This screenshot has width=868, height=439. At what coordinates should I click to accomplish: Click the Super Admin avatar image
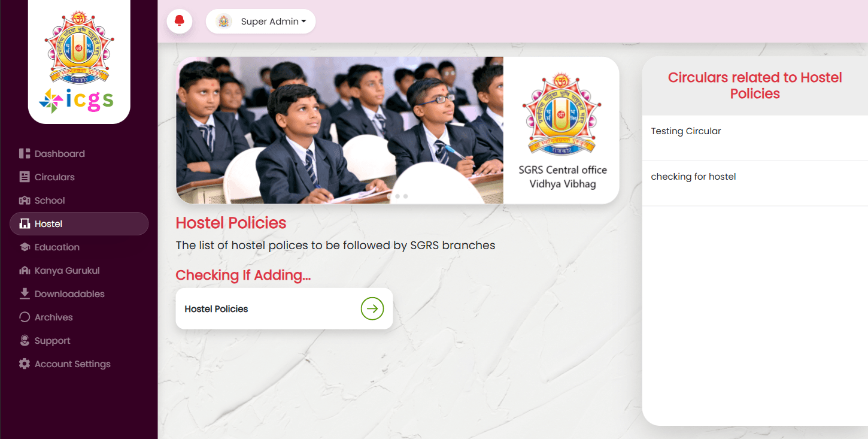click(x=224, y=22)
